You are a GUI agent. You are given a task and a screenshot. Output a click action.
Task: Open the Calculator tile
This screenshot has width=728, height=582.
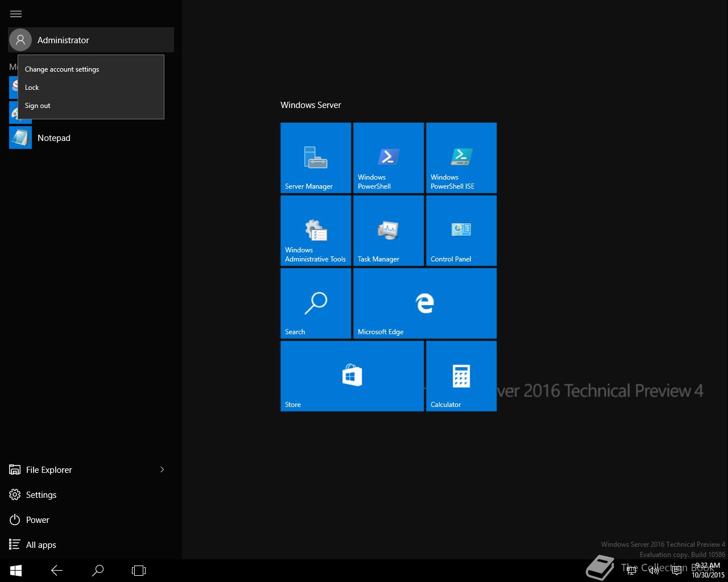(461, 376)
